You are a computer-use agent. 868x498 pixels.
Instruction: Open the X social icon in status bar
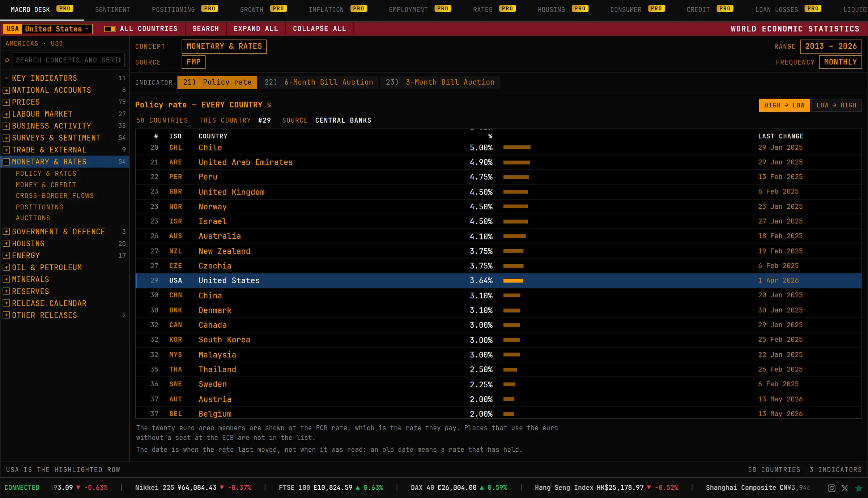point(844,488)
